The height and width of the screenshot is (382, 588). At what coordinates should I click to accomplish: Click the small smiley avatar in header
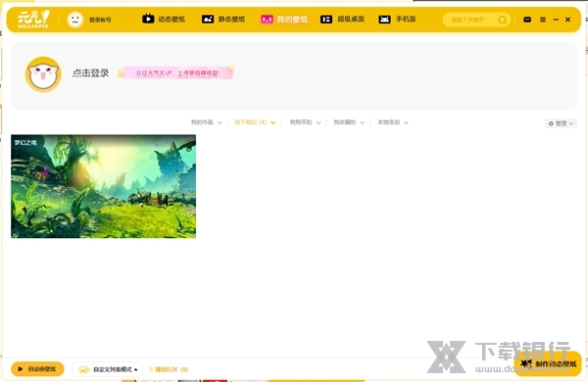pyautogui.click(x=75, y=20)
